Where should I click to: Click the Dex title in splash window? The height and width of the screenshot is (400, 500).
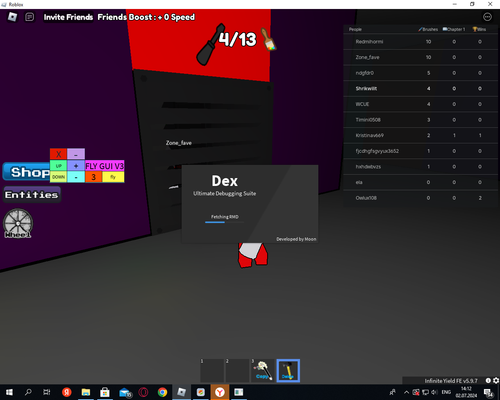coord(225,181)
